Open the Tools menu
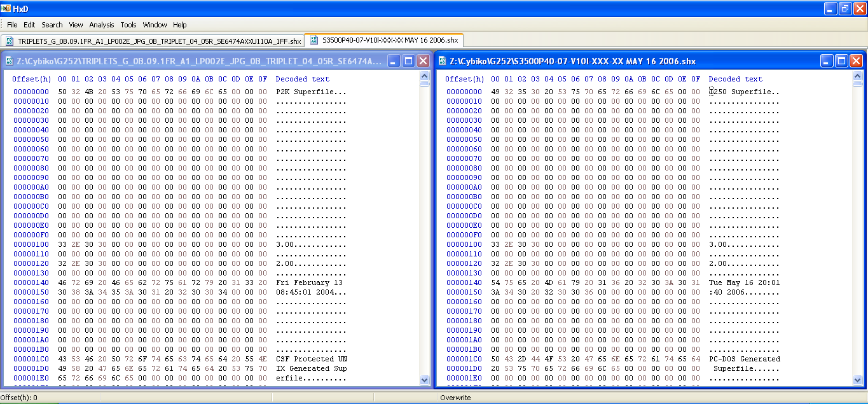This screenshot has width=868, height=404. [128, 25]
